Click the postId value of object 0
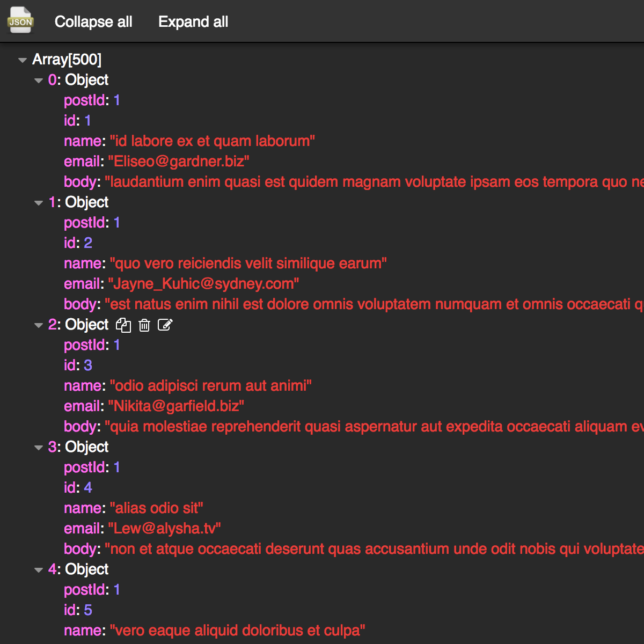Screen dimensions: 644x644 [117, 100]
